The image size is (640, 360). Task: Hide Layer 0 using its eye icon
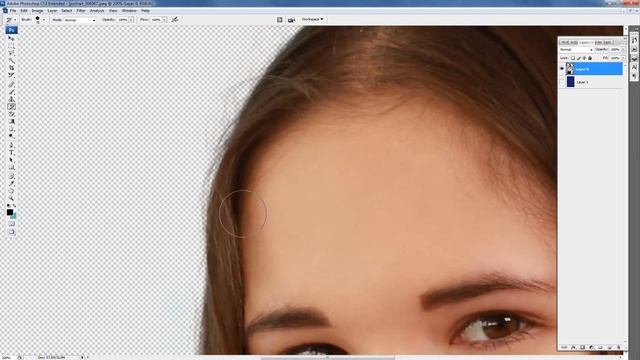(x=562, y=69)
